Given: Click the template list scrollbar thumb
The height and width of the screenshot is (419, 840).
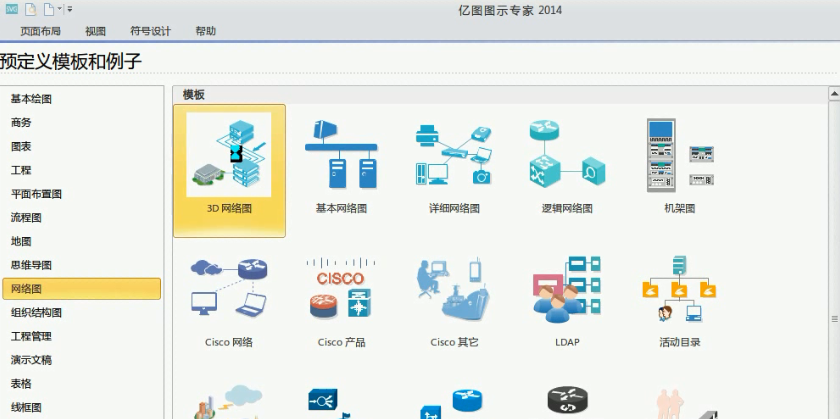Looking at the screenshot, I should 834,319.
